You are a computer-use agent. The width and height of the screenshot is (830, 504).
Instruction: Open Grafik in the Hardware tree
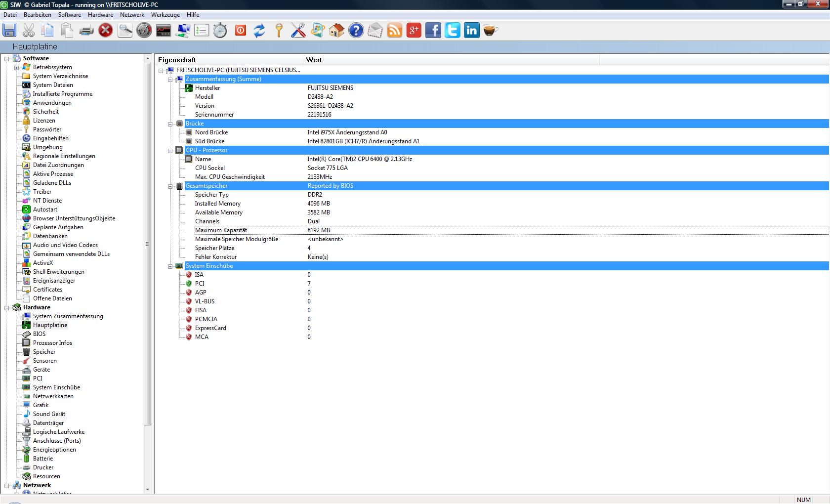pyautogui.click(x=41, y=405)
